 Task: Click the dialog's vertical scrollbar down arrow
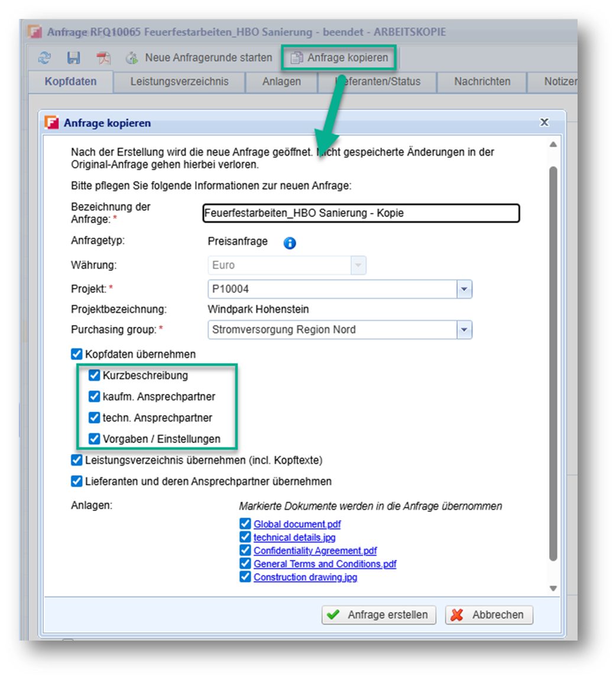[553, 589]
